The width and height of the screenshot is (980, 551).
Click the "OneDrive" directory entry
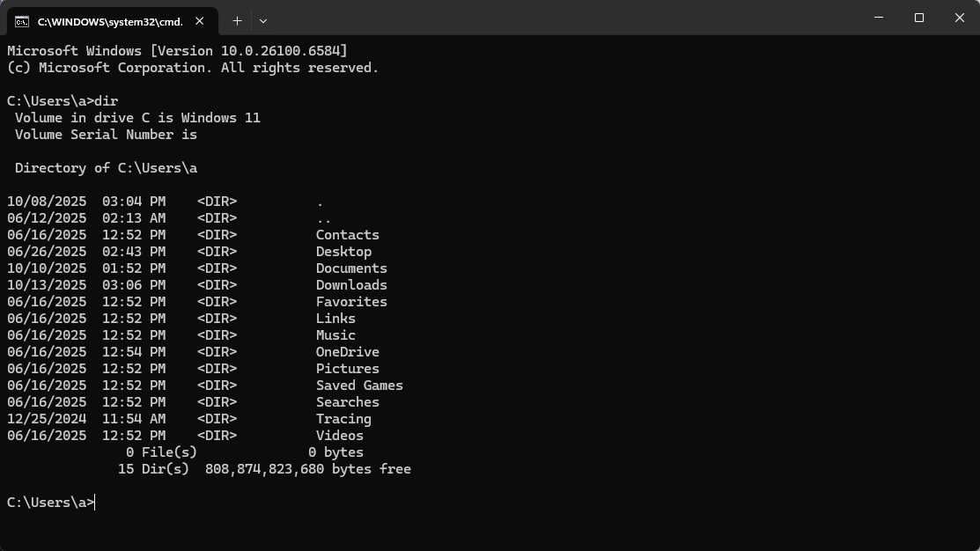[348, 351]
